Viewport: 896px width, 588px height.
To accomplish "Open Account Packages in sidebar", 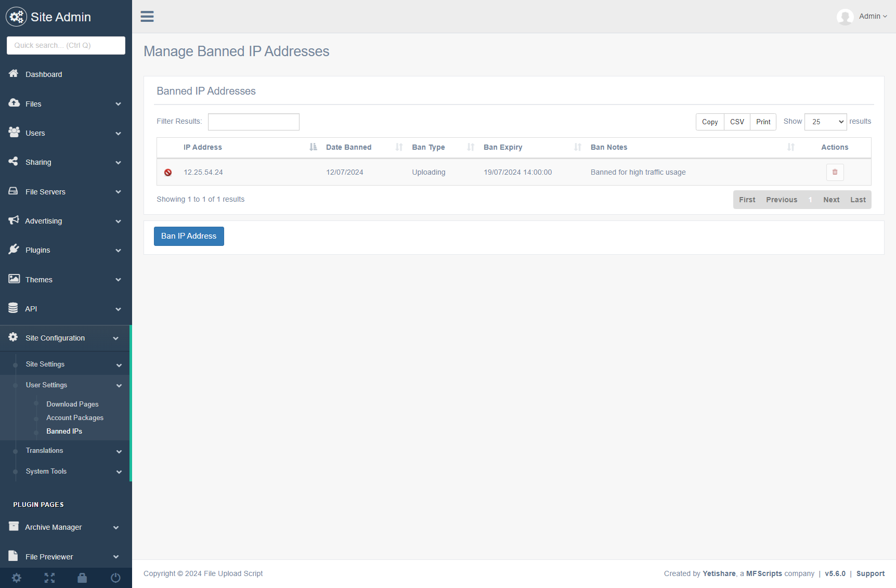I will [x=75, y=418].
